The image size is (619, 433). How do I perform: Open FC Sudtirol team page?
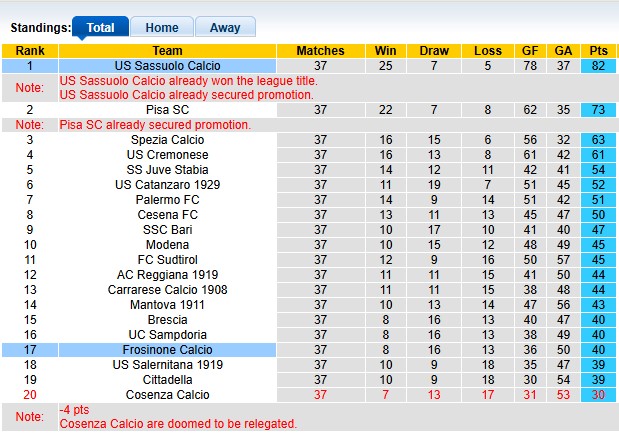tap(167, 260)
